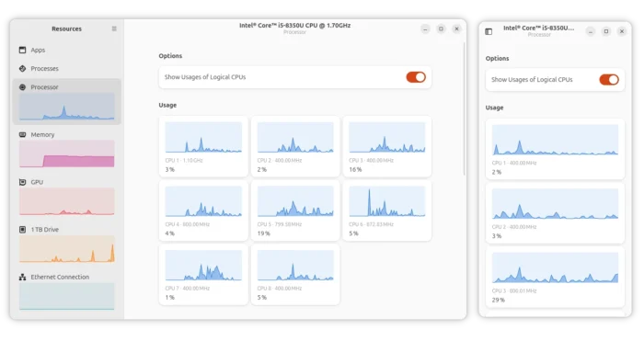
Task: Maximize the narrow Processor window
Action: (606, 31)
